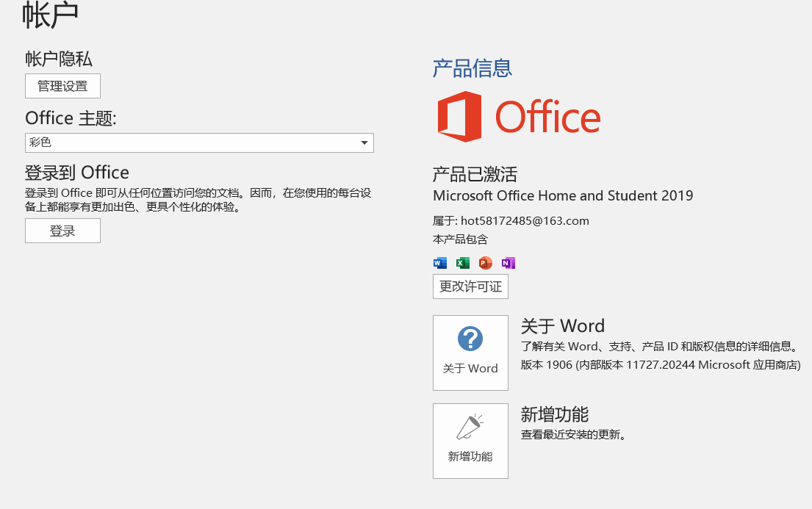Click the PowerPoint app icon under 本产品包含
Viewport: 812px width, 509px height.
pos(485,263)
